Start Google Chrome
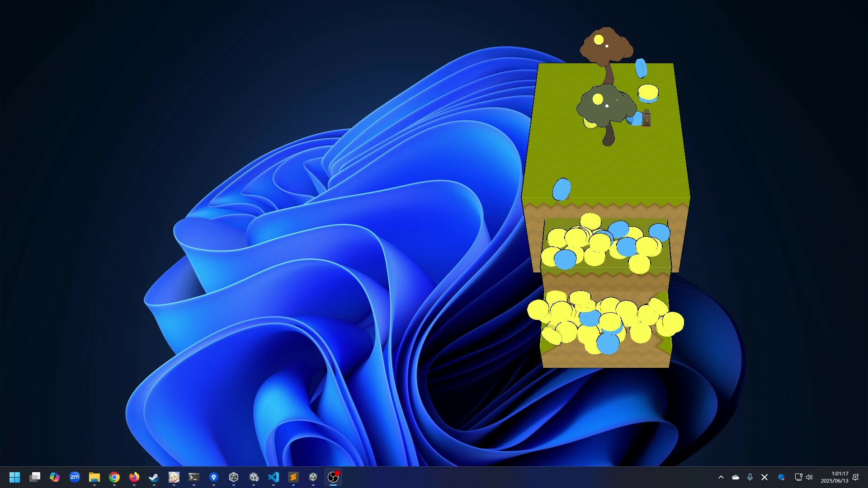 coord(114,477)
